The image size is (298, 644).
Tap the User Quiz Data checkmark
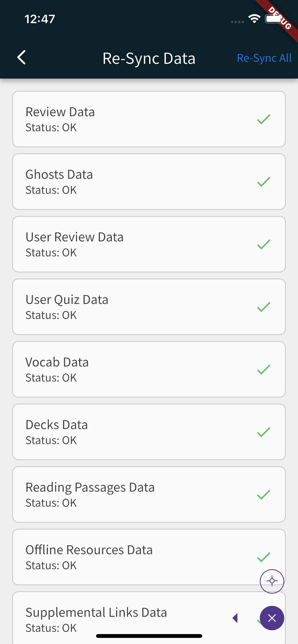[x=264, y=307]
